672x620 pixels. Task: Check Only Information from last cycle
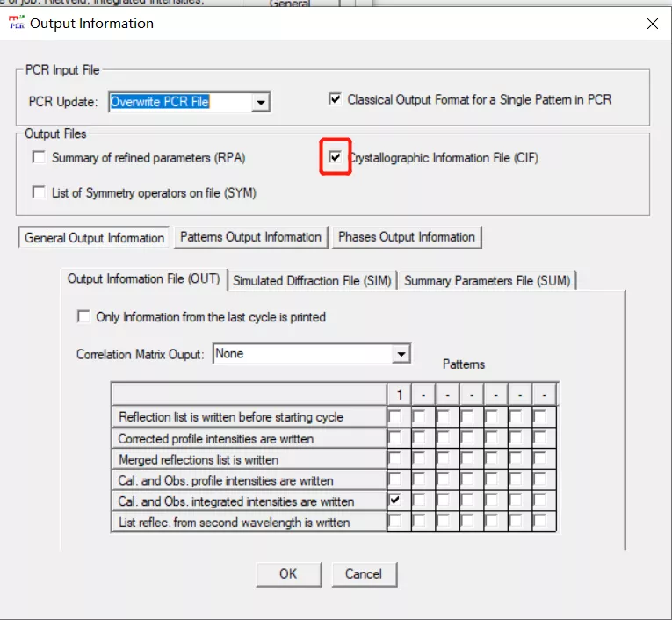point(84,317)
